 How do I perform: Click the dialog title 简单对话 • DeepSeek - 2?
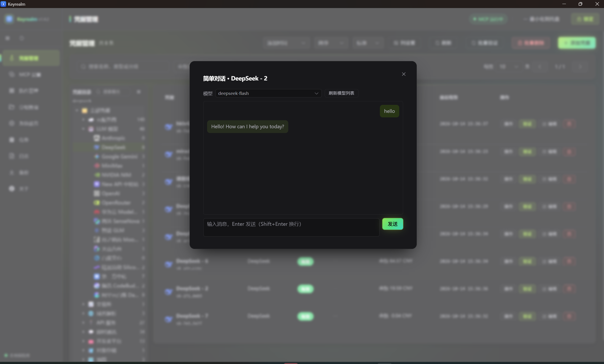[x=235, y=78]
